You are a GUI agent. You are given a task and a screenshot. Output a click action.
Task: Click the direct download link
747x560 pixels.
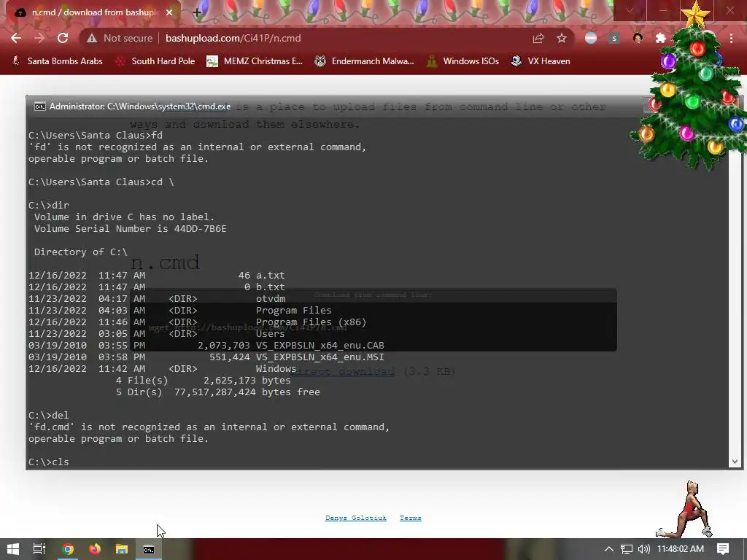[x=342, y=371]
